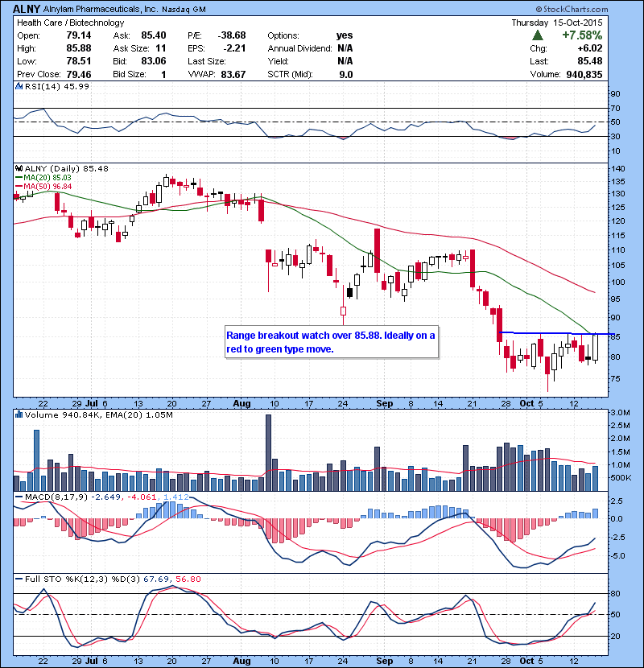Image resolution: width=644 pixels, height=668 pixels.
Task: Click the Options value yes
Action: tap(345, 35)
